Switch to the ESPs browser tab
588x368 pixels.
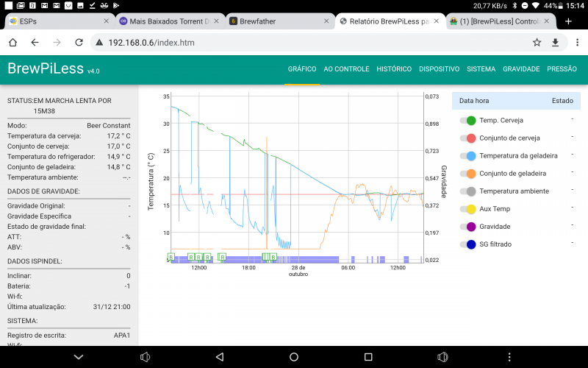pyautogui.click(x=59, y=21)
